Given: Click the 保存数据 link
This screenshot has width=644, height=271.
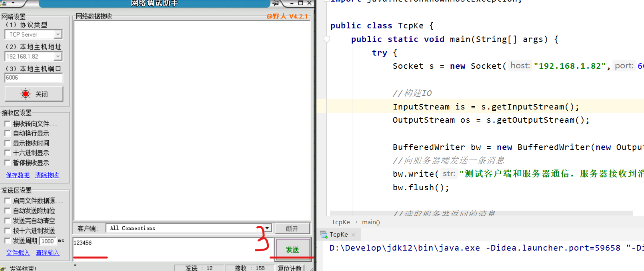Looking at the screenshot, I should coord(18,175).
